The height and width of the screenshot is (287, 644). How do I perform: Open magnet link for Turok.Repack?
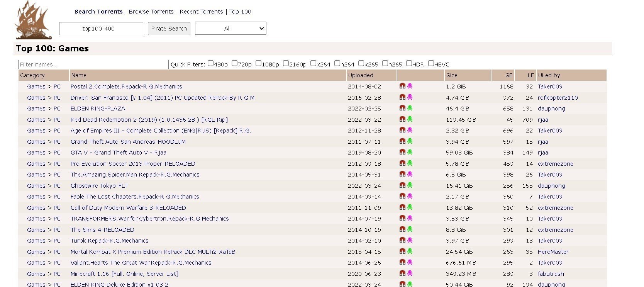[x=402, y=240]
